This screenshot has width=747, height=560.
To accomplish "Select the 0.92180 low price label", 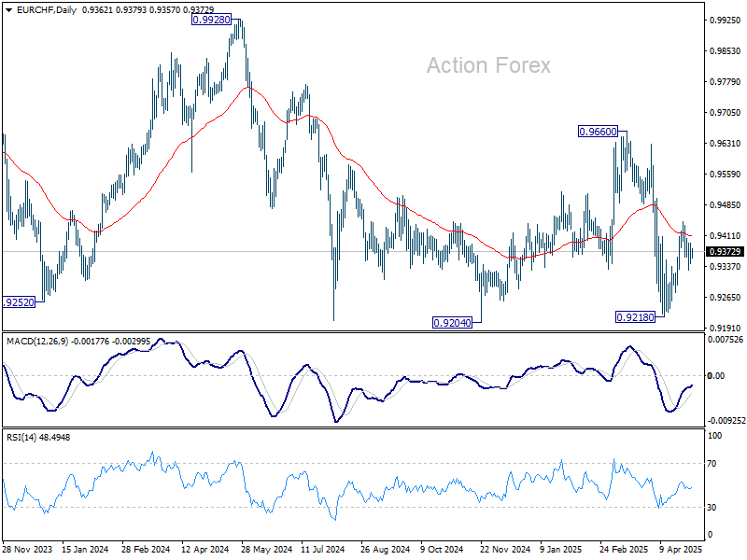I will (x=636, y=317).
